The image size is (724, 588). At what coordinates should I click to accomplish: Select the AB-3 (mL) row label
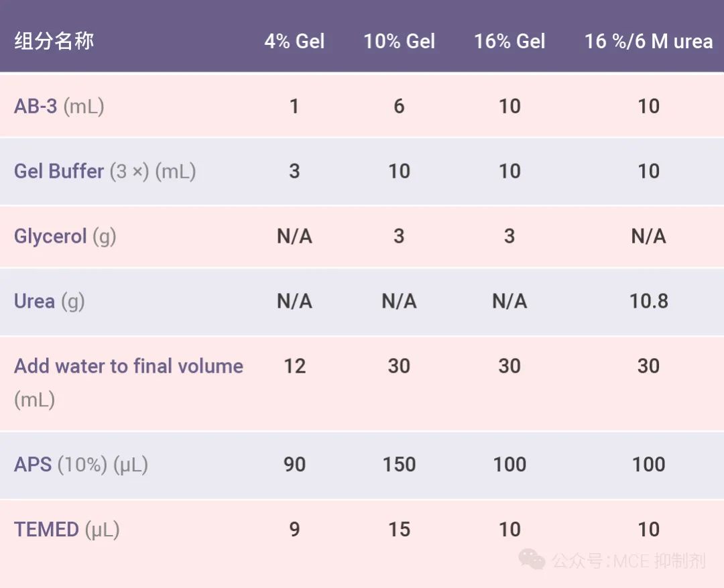coord(59,106)
